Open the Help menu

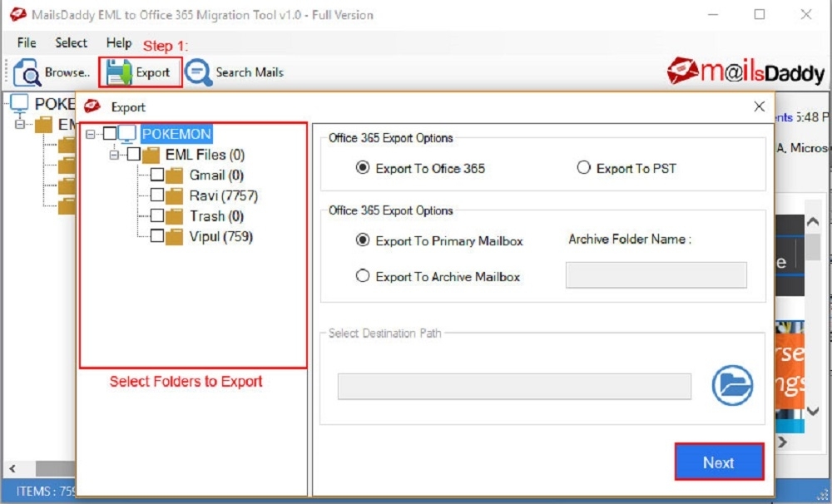coord(119,42)
